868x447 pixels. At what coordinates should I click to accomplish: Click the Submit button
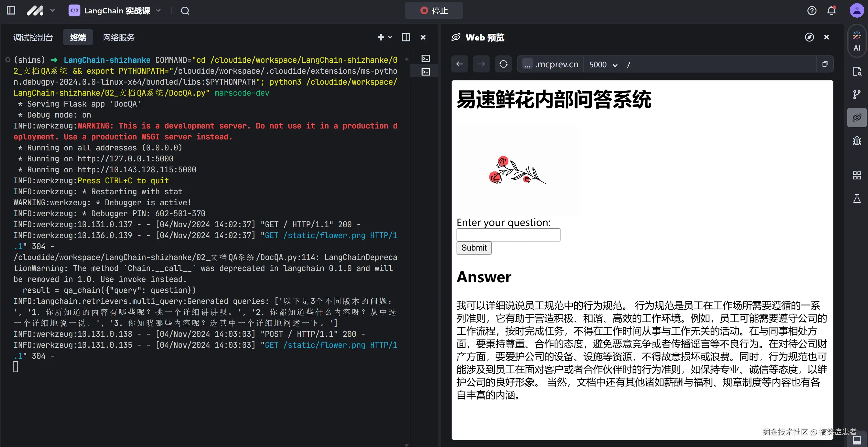coord(474,248)
